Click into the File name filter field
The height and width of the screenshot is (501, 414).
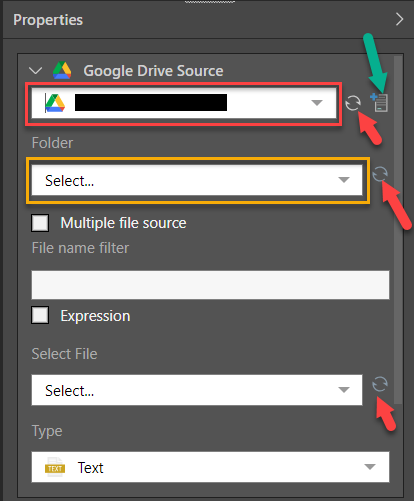[210, 285]
